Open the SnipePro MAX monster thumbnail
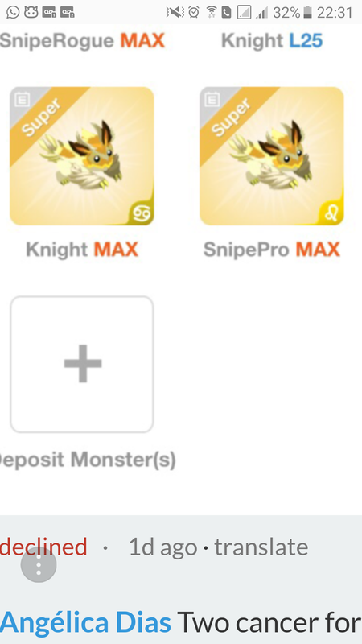 coord(272,156)
